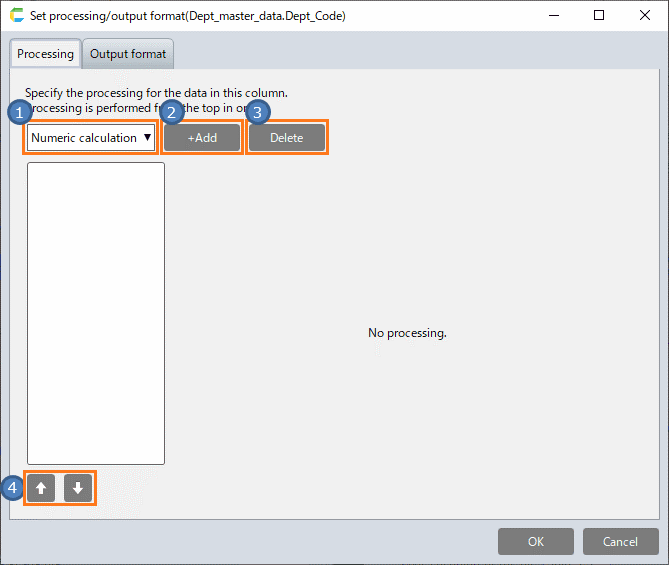
Task: Select the blue callout badge numbered 2
Action: pos(172,112)
